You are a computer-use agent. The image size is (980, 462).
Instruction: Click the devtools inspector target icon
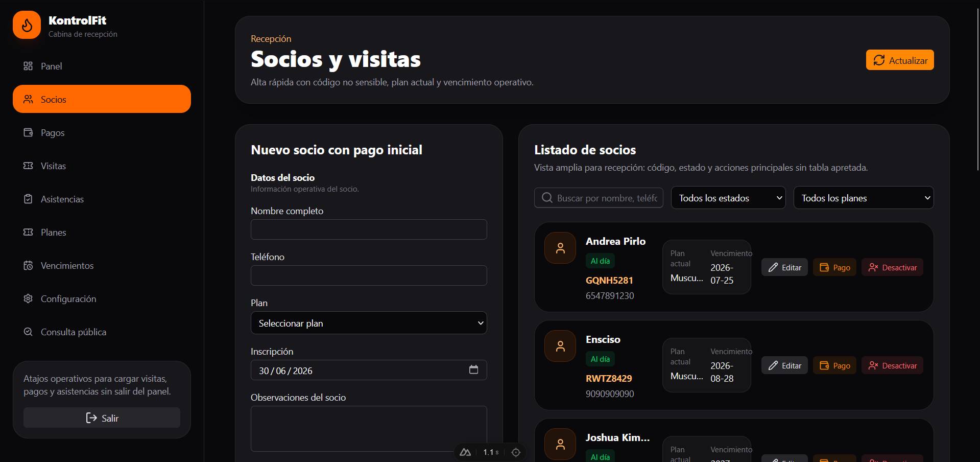pyautogui.click(x=516, y=452)
